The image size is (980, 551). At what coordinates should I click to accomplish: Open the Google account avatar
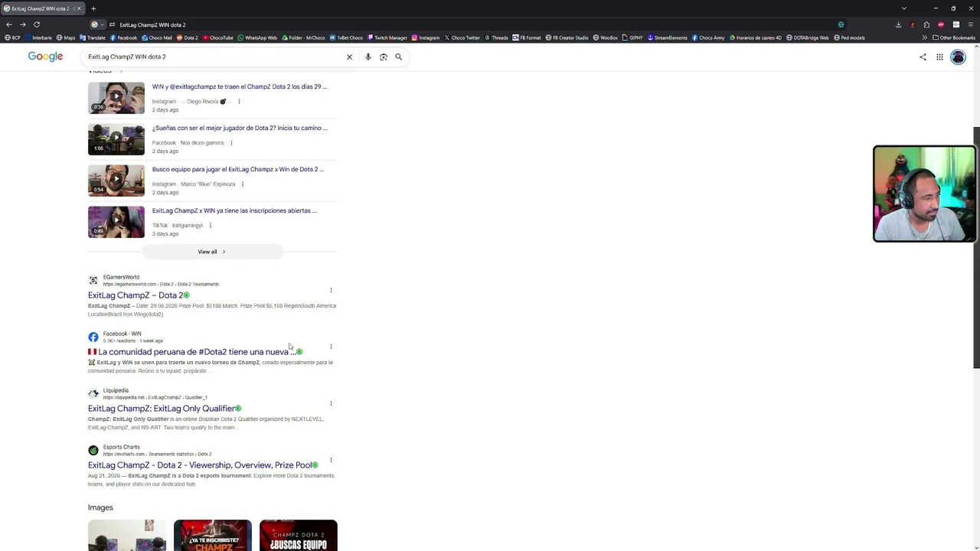pyautogui.click(x=958, y=57)
